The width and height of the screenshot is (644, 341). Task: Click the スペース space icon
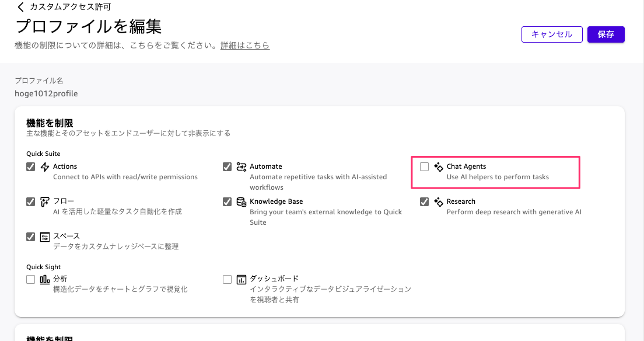pyautogui.click(x=45, y=236)
